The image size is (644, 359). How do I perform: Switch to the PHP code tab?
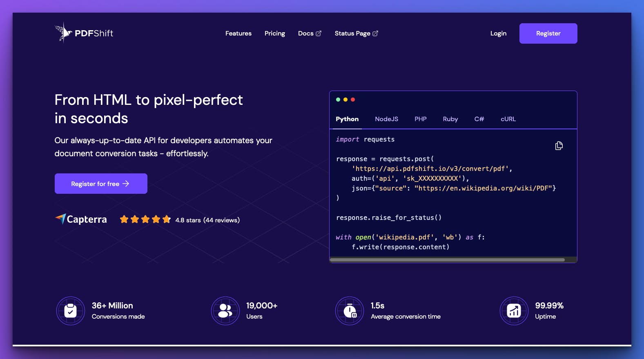pos(421,119)
